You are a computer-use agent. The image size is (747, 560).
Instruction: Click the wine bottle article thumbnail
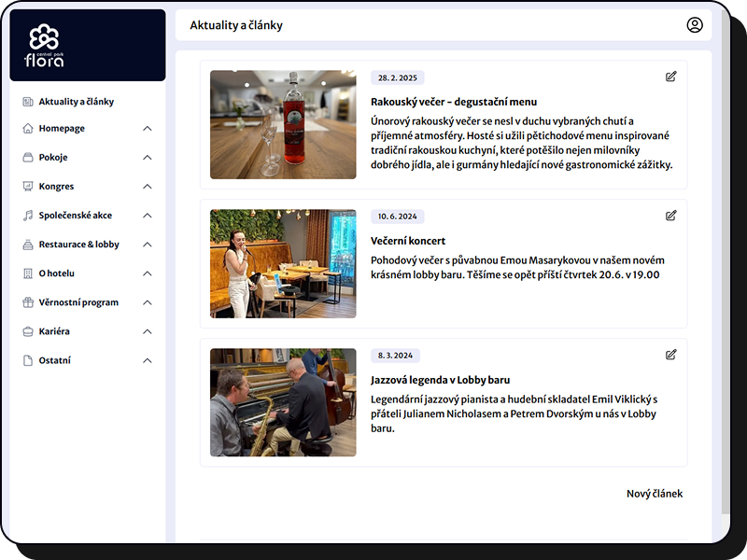[x=283, y=125]
